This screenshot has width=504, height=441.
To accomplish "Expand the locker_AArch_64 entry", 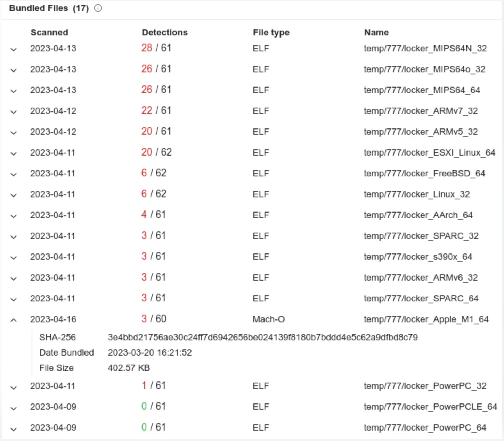I will 14,216.
